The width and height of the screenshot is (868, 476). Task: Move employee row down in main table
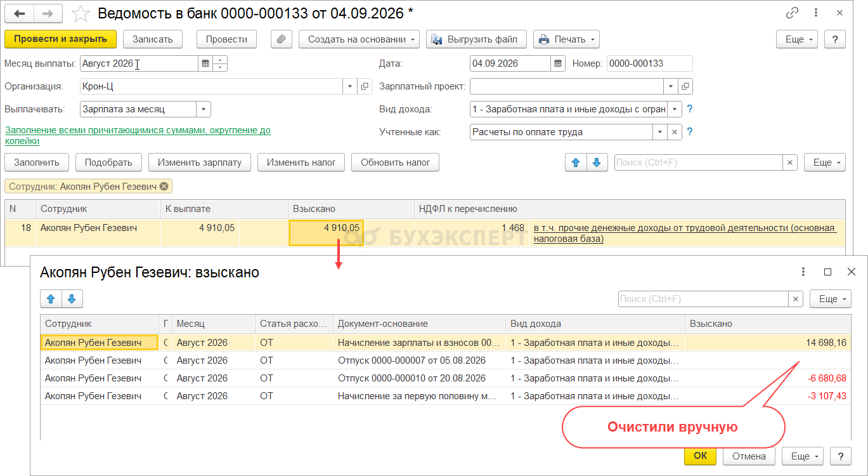[x=597, y=162]
